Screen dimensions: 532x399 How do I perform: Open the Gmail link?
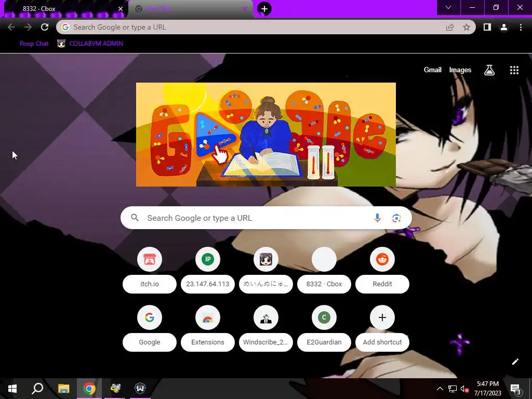pos(433,70)
